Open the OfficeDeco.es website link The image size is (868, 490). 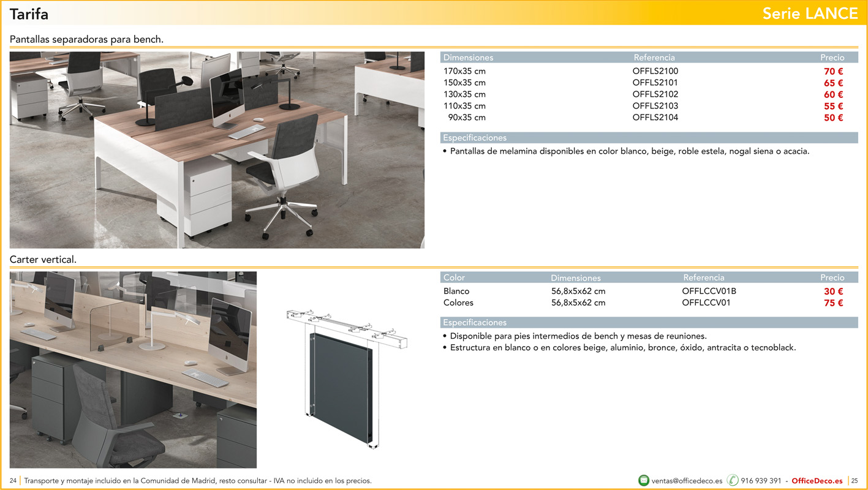[x=817, y=481]
